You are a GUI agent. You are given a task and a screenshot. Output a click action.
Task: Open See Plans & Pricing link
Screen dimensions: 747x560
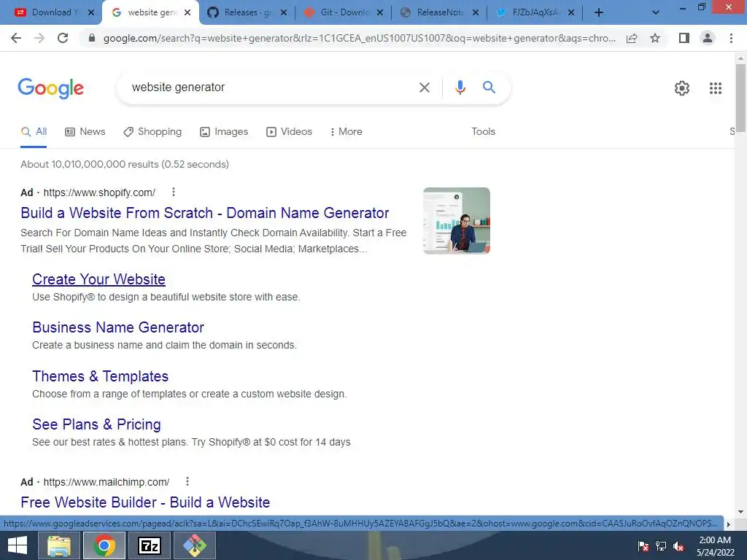click(97, 424)
